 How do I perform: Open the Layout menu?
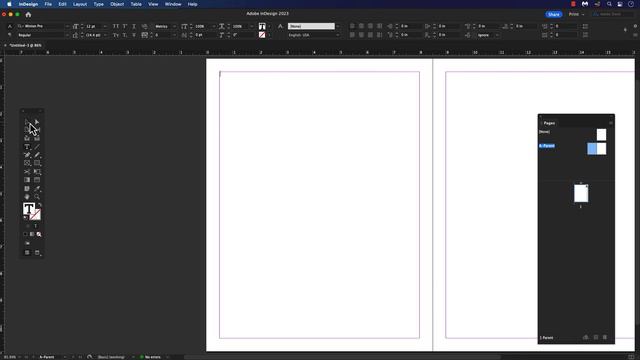point(80,4)
